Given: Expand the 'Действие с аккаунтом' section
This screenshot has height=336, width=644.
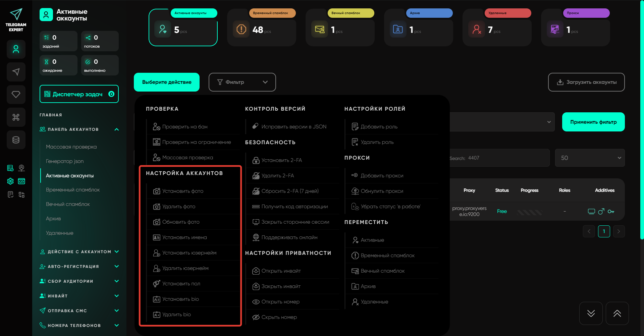Looking at the screenshot, I should point(79,252).
